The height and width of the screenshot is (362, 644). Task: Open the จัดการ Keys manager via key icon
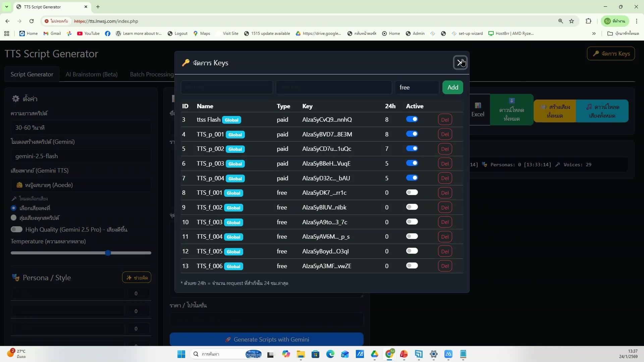tap(610, 53)
